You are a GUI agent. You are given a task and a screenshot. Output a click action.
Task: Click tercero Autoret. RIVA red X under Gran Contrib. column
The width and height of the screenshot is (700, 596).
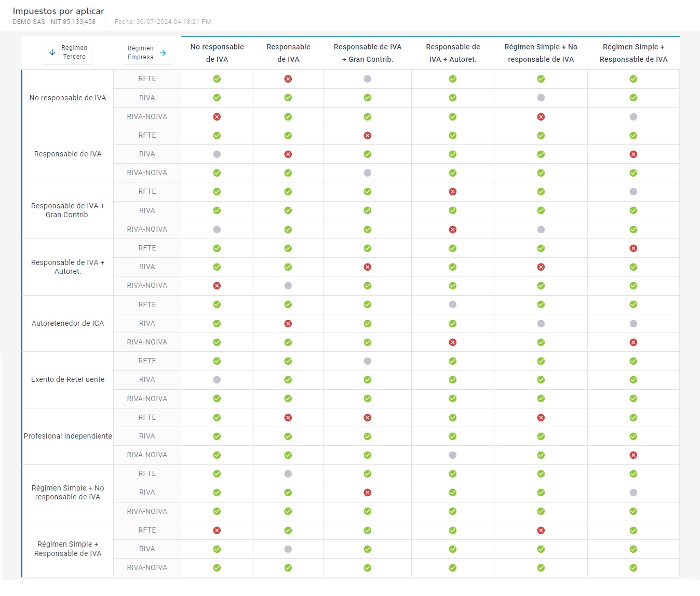click(368, 267)
